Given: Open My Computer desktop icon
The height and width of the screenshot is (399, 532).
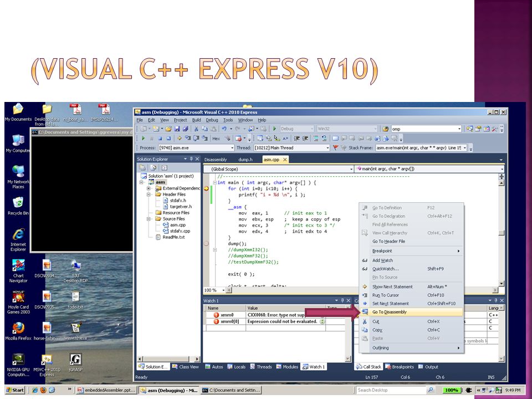Looking at the screenshot, I should click(x=18, y=144).
